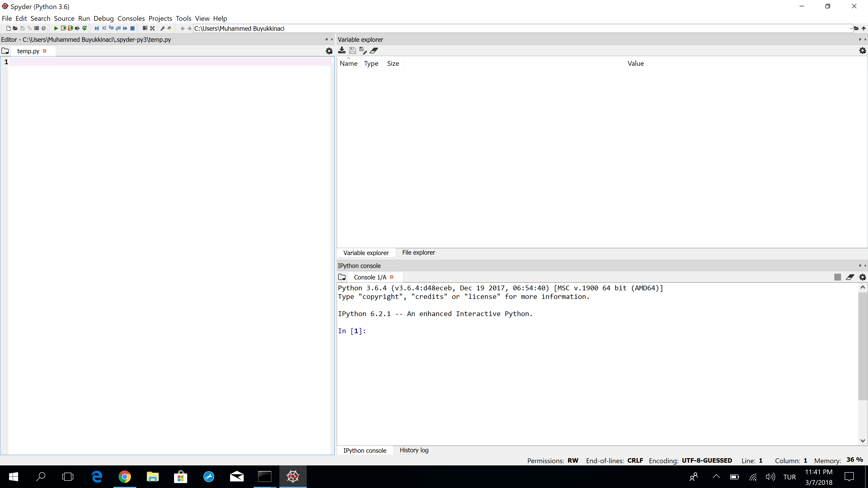Open the Projects menu
Image resolution: width=868 pixels, height=488 pixels.
(160, 19)
